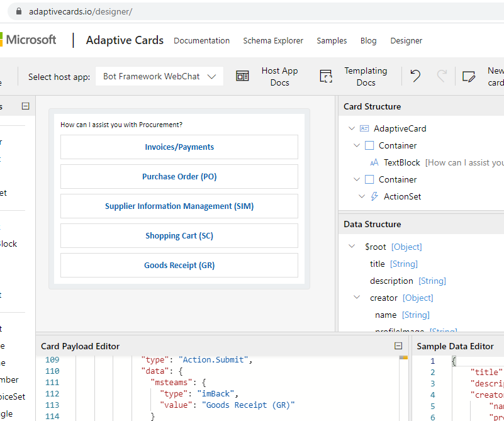Click the Shopping Cart (SC) button
The image size is (504, 421).
point(179,235)
